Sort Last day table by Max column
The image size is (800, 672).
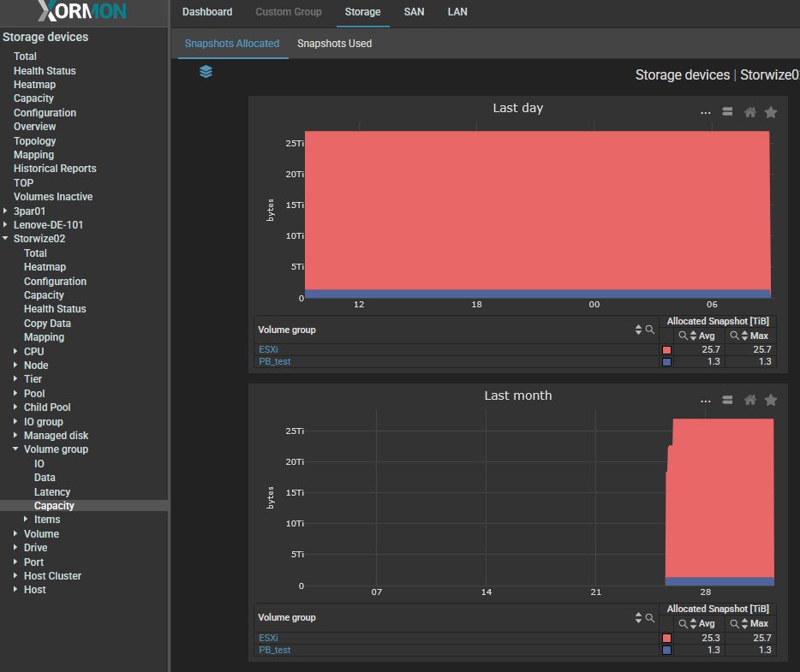(744, 336)
